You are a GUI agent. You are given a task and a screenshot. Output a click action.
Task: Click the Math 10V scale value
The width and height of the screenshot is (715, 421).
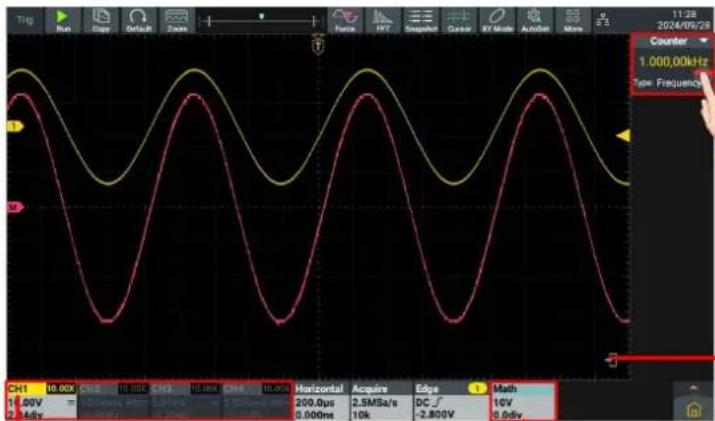click(x=503, y=403)
